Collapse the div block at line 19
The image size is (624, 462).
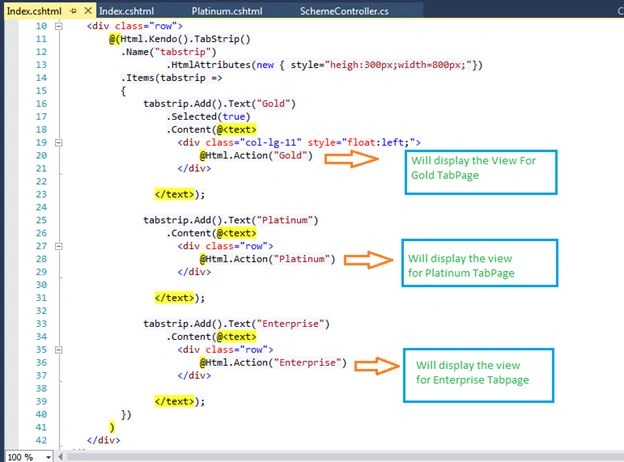click(58, 142)
